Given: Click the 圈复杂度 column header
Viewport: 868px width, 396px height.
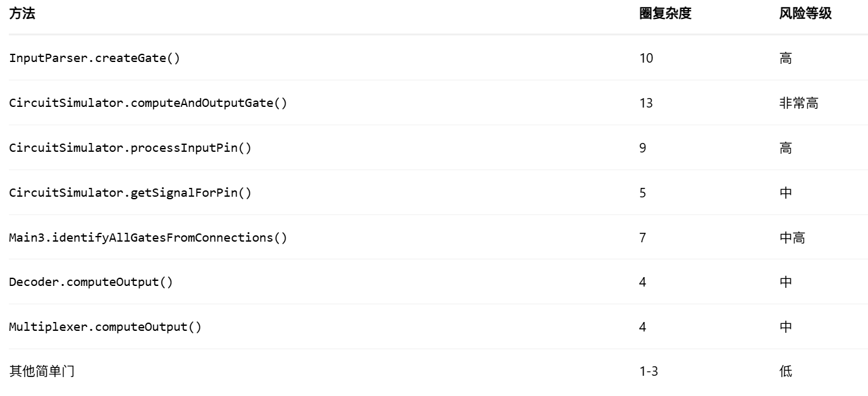Looking at the screenshot, I should click(665, 14).
